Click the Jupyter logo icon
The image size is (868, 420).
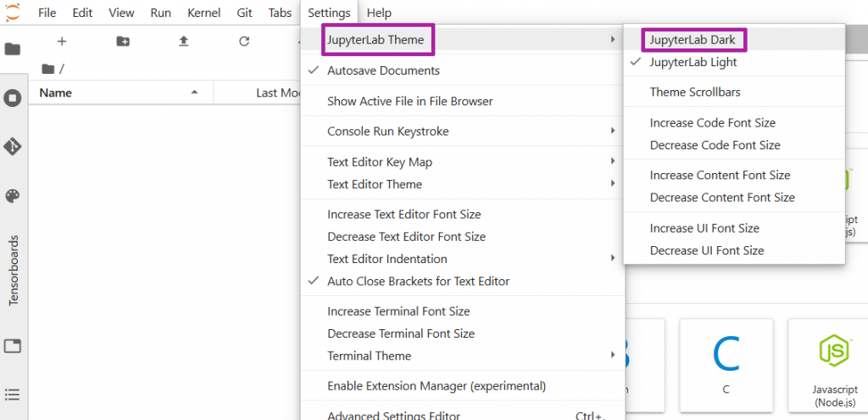[12, 12]
